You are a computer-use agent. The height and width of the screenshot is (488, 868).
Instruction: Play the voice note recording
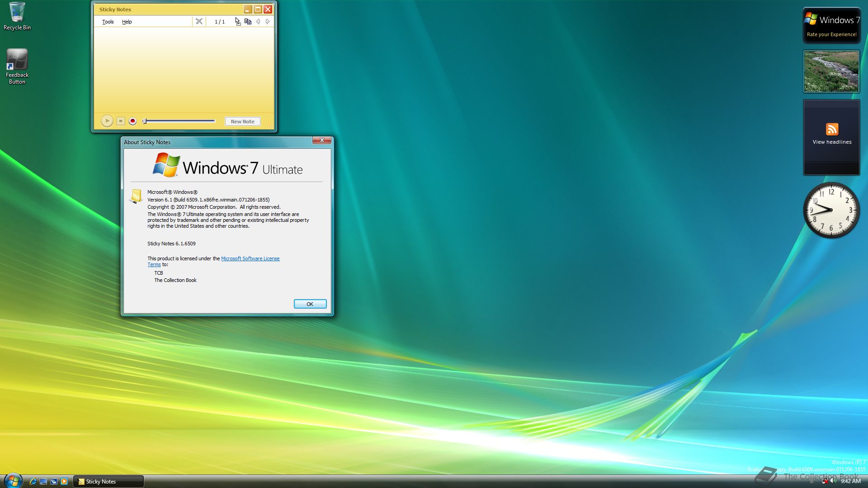click(107, 121)
